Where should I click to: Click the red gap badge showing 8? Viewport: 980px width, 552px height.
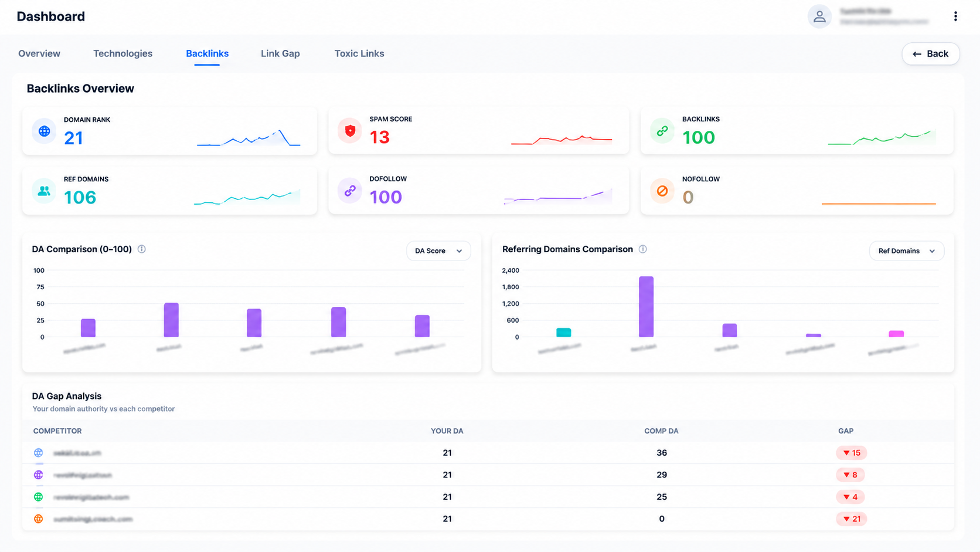click(x=850, y=475)
